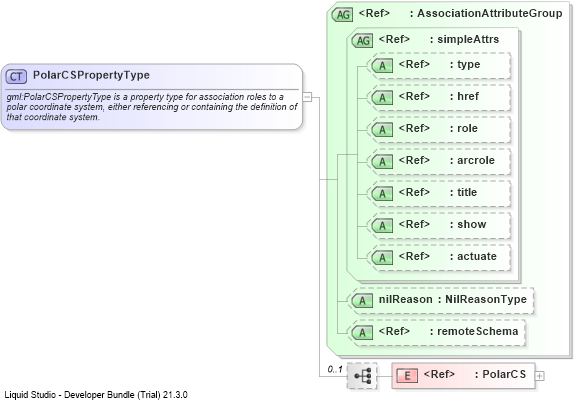Select the show attribute label
The image size is (575, 400).
click(472, 224)
